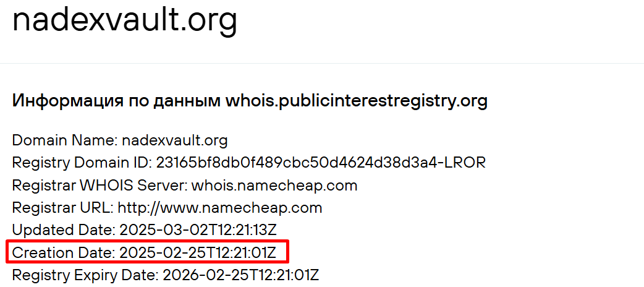644x287 pixels.
Task: Open the whois.namecheap.com server address
Action: 274,185
